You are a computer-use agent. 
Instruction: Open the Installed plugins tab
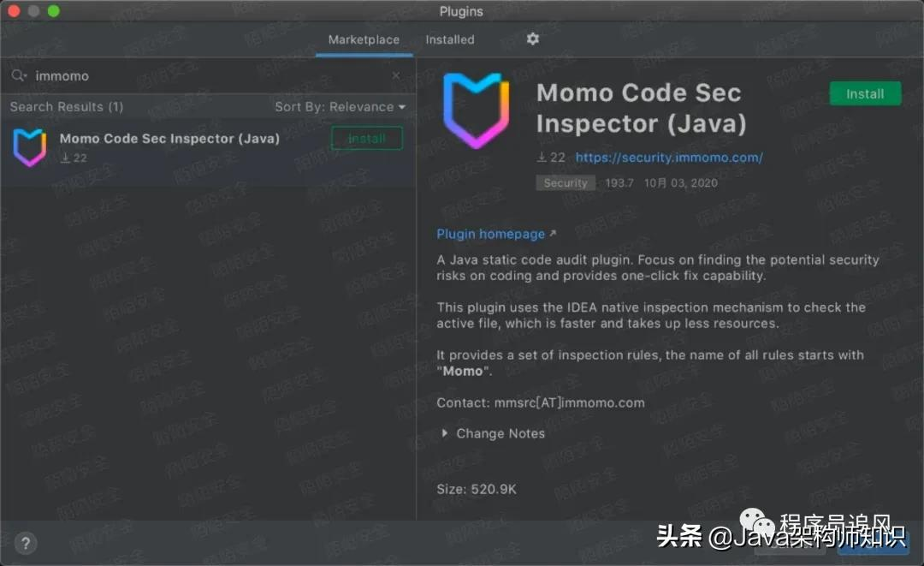click(x=450, y=39)
